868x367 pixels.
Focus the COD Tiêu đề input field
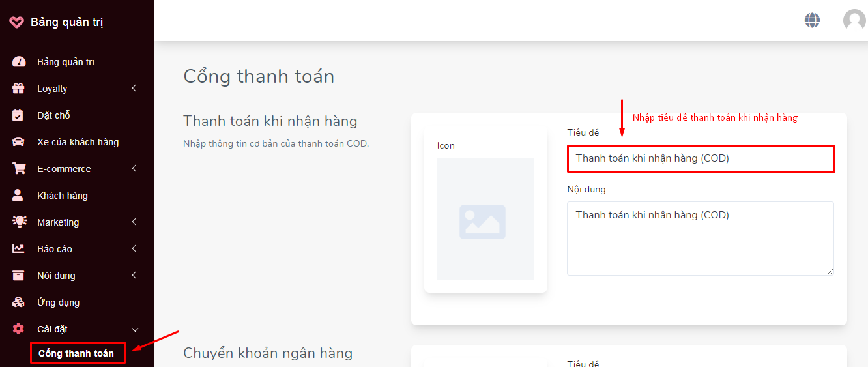(701, 158)
